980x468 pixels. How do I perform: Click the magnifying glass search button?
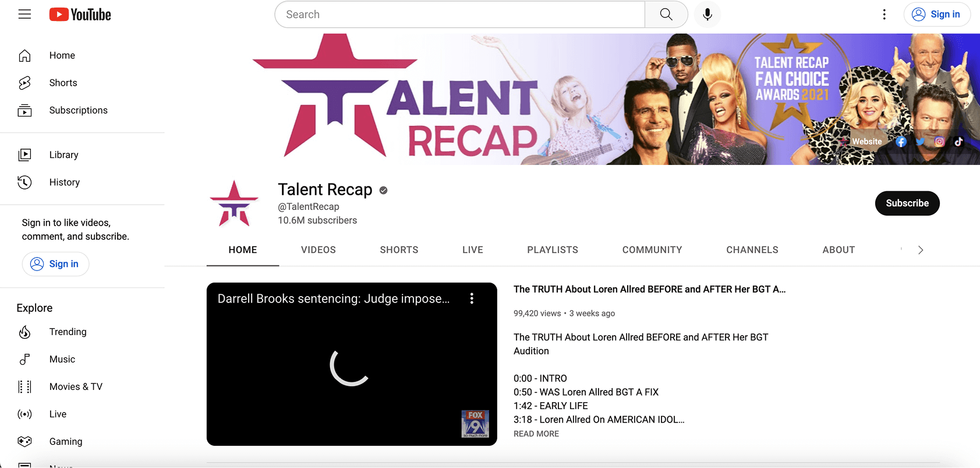coord(666,15)
